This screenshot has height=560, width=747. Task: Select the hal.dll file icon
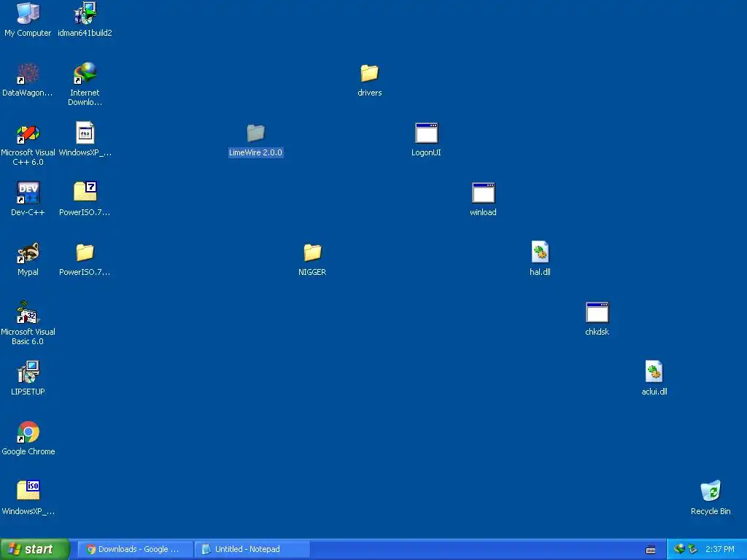pyautogui.click(x=541, y=259)
